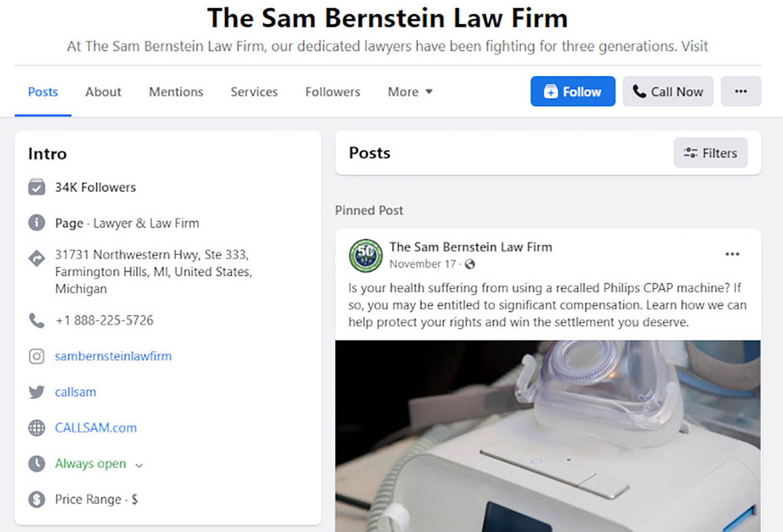Open the Services tab
This screenshot has height=532, width=783.
[x=254, y=92]
